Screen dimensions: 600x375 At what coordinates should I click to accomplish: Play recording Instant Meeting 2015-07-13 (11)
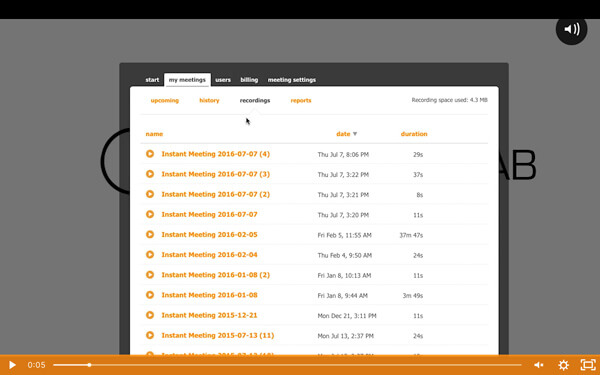[150, 335]
